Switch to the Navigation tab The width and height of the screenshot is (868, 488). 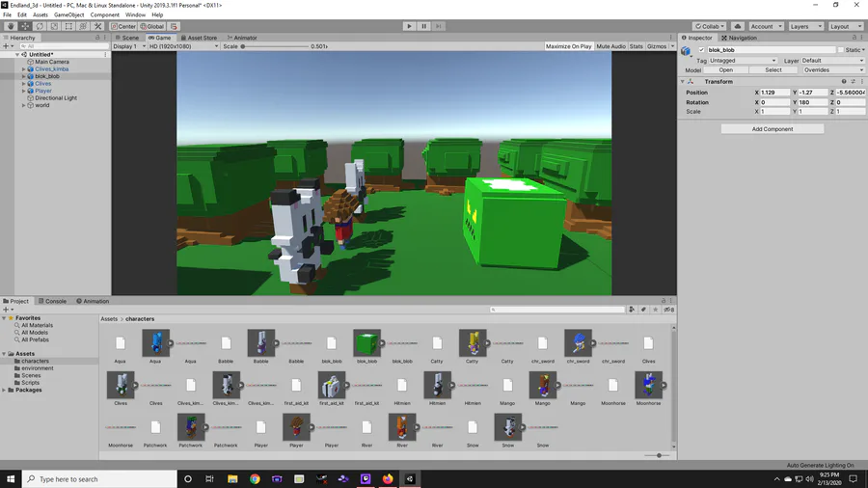(x=739, y=38)
